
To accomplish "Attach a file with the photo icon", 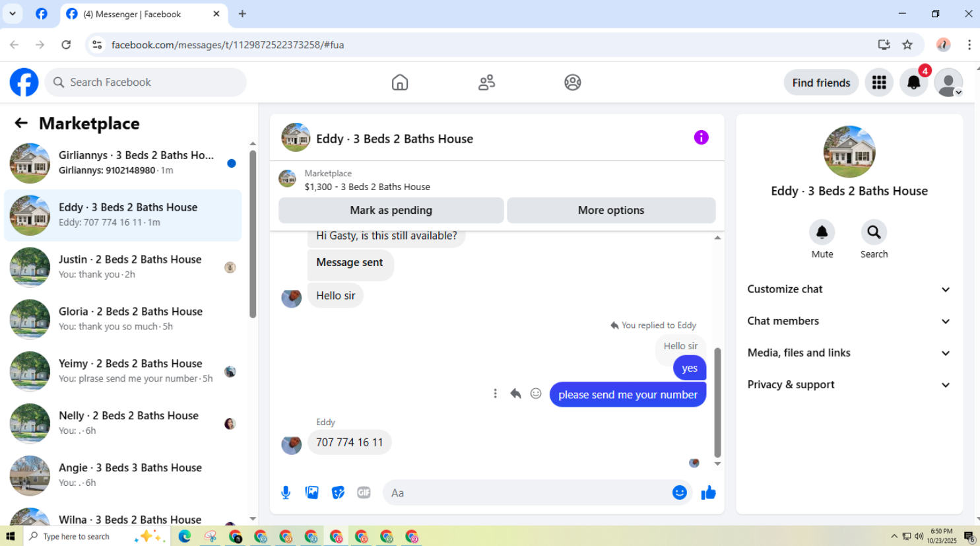I will pos(312,493).
